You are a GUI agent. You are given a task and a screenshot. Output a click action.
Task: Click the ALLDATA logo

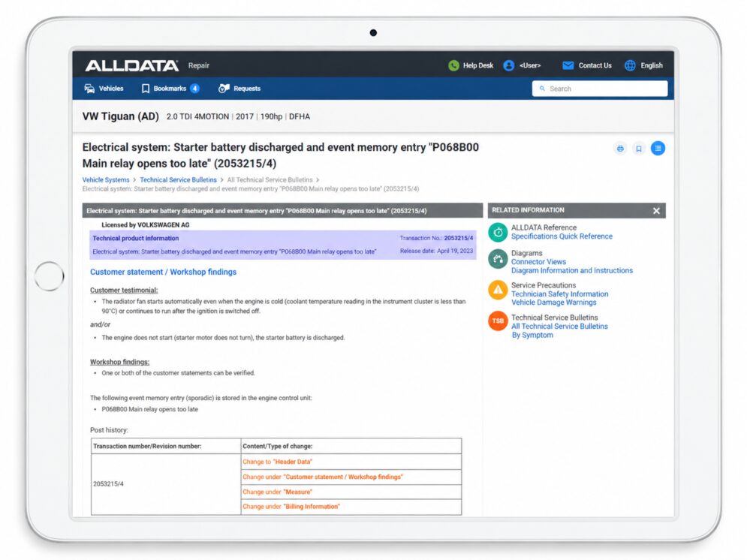[x=132, y=65]
